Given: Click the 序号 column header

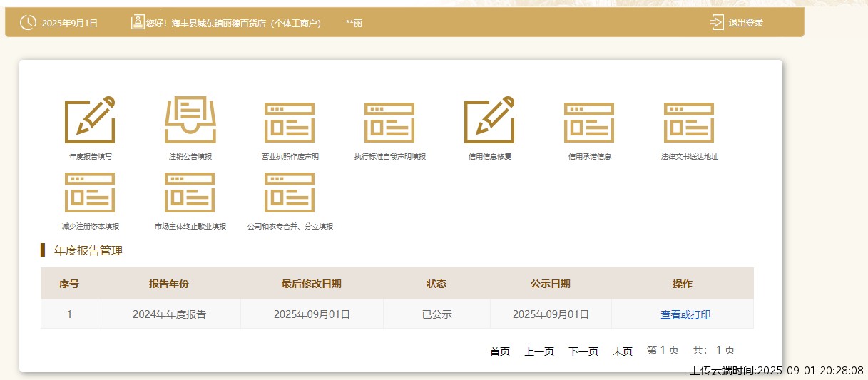Looking at the screenshot, I should 69,284.
